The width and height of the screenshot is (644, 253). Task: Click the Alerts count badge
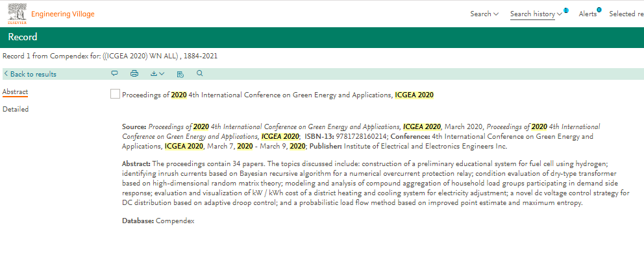click(x=599, y=10)
